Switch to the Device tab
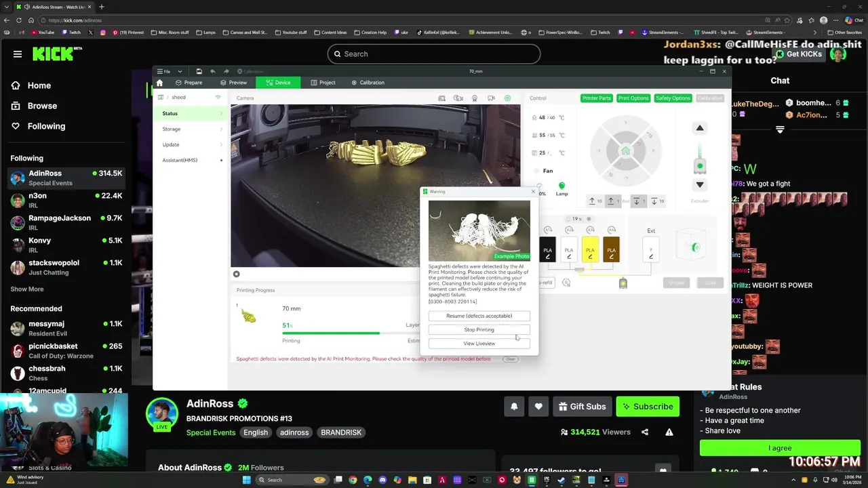This screenshot has height=488, width=868. pyautogui.click(x=278, y=83)
